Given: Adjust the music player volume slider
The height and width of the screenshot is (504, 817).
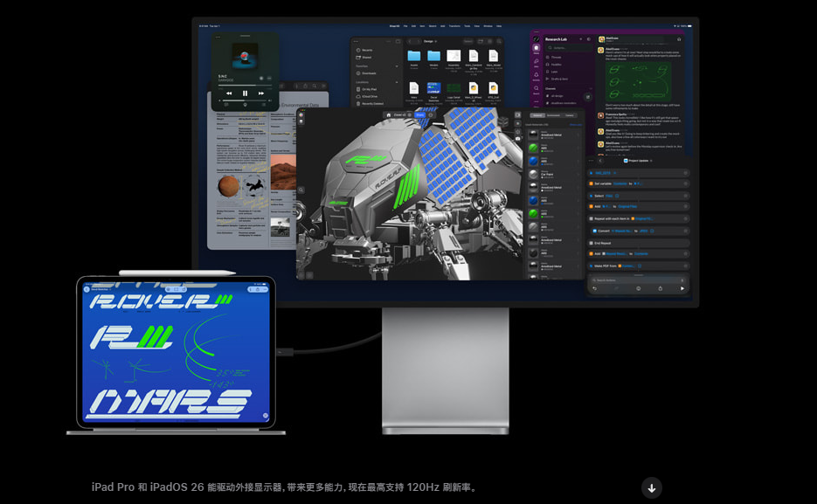Looking at the screenshot, I should tap(245, 100).
